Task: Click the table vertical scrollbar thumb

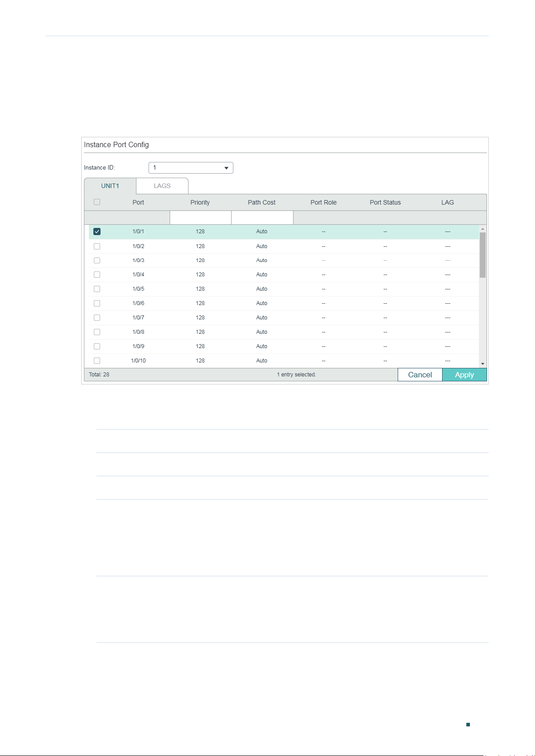Action: (x=482, y=255)
